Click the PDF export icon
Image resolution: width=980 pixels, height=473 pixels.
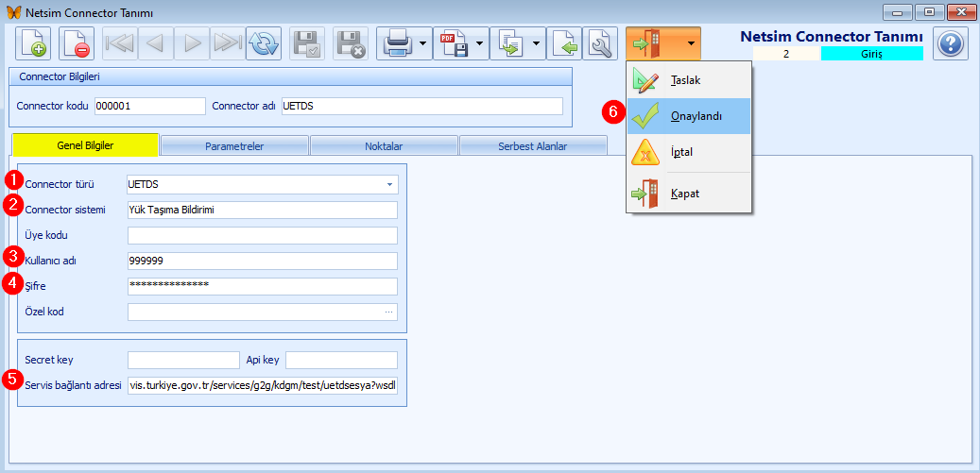[452, 43]
